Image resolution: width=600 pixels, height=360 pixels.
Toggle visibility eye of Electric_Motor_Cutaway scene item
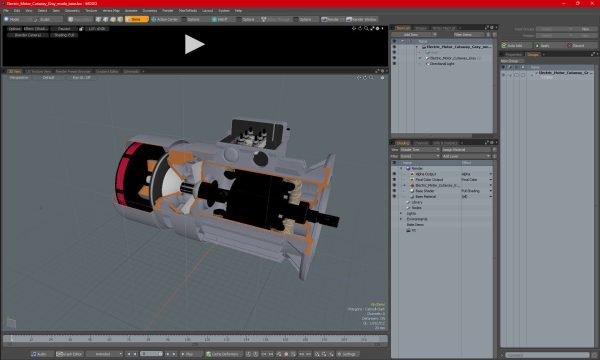coord(394,47)
